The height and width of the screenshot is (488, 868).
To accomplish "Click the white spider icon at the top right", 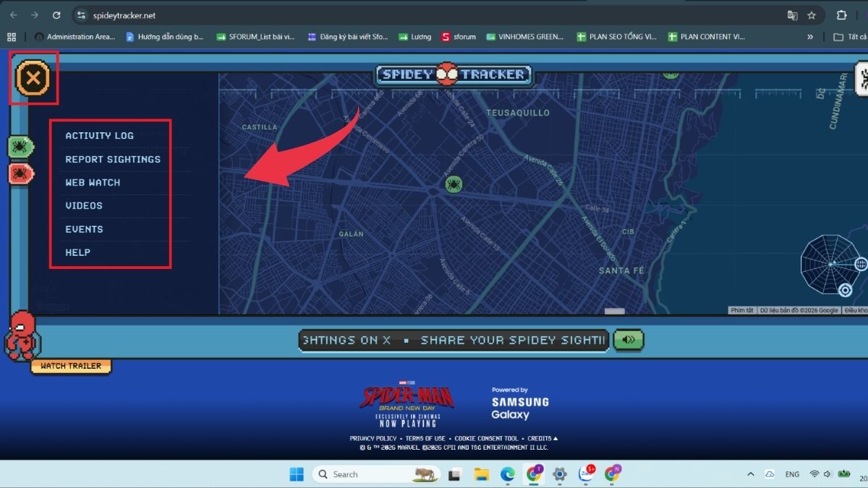I will click(862, 78).
